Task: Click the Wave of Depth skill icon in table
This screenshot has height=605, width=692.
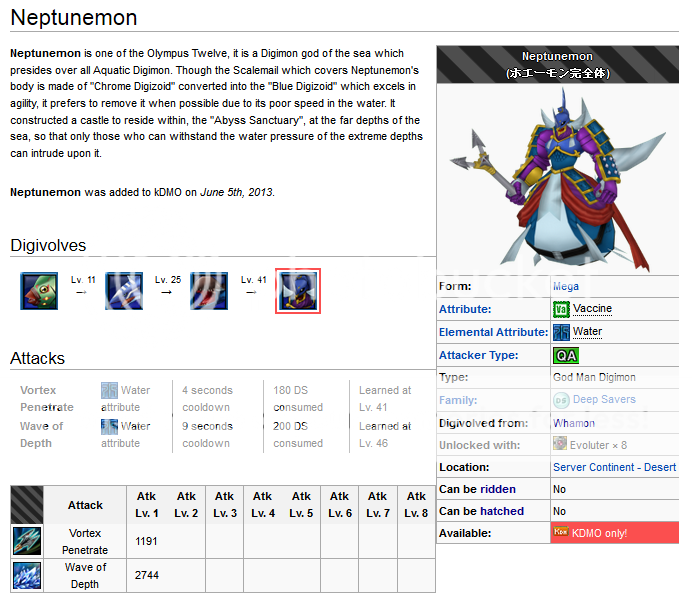Action: point(26,575)
